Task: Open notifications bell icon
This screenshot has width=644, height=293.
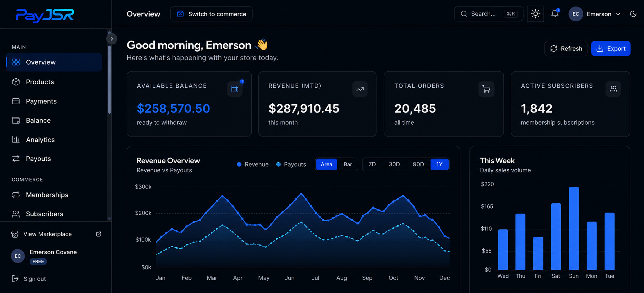Action: [x=555, y=14]
